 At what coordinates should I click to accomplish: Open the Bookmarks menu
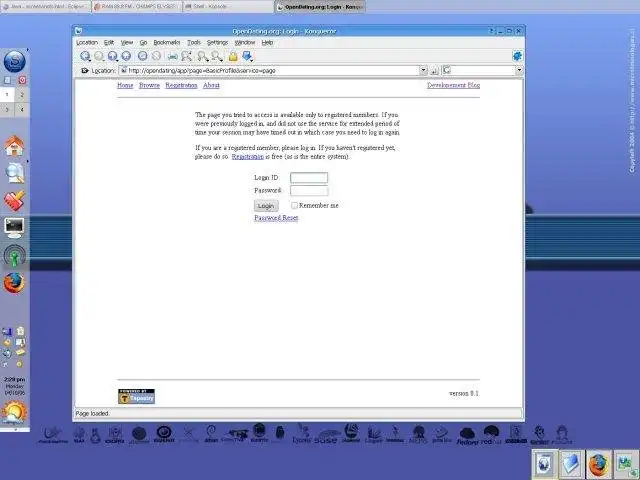167,42
